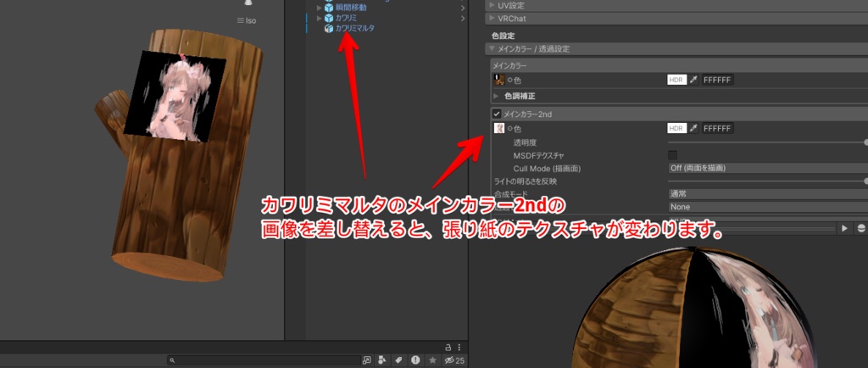Open scene view menu icon beside Iso
The width and height of the screenshot is (868, 368).
pos(240,20)
